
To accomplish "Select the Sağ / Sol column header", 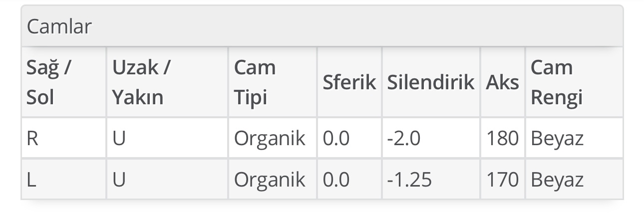I will (48, 82).
